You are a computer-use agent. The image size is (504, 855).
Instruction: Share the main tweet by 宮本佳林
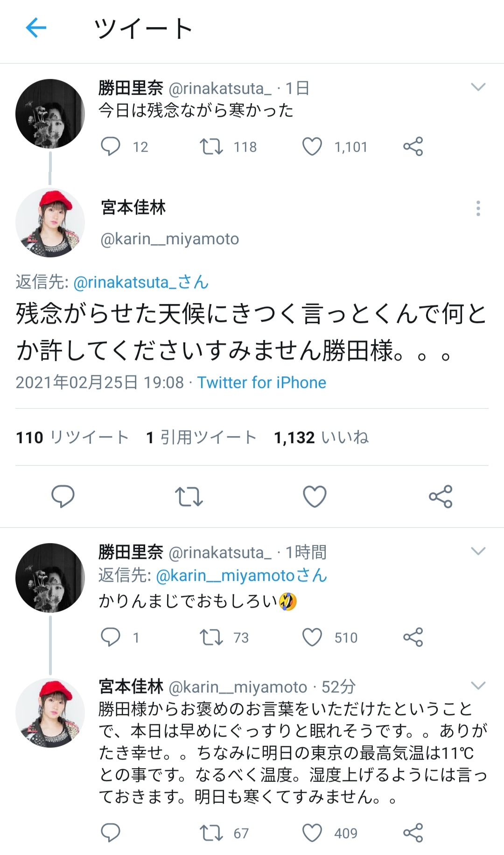tap(441, 496)
